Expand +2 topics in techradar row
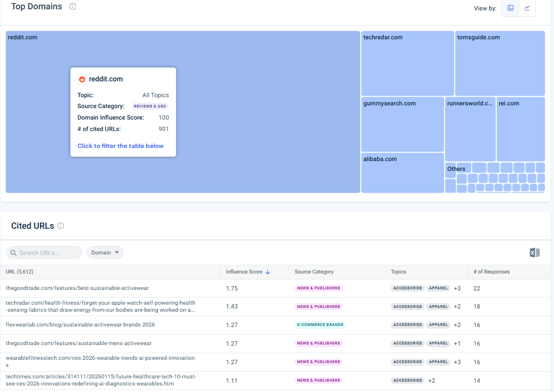Viewport: 554px width, 392px height. (457, 306)
